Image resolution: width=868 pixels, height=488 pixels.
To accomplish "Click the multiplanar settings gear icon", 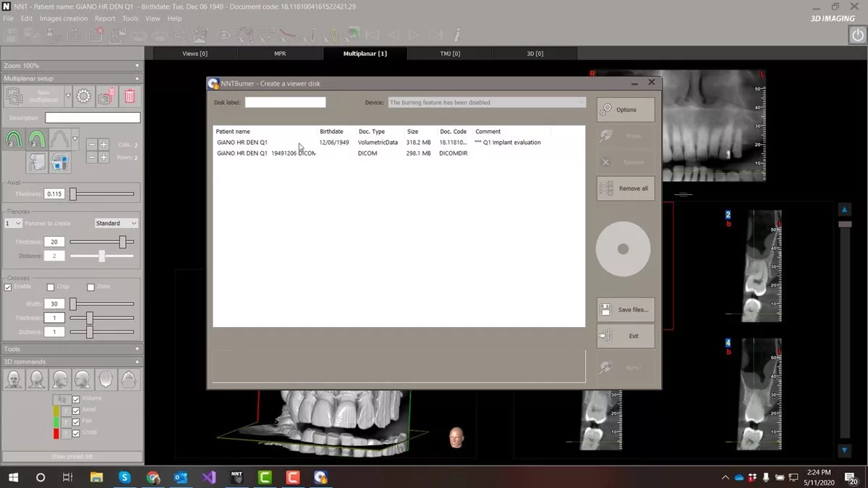I will [x=84, y=96].
